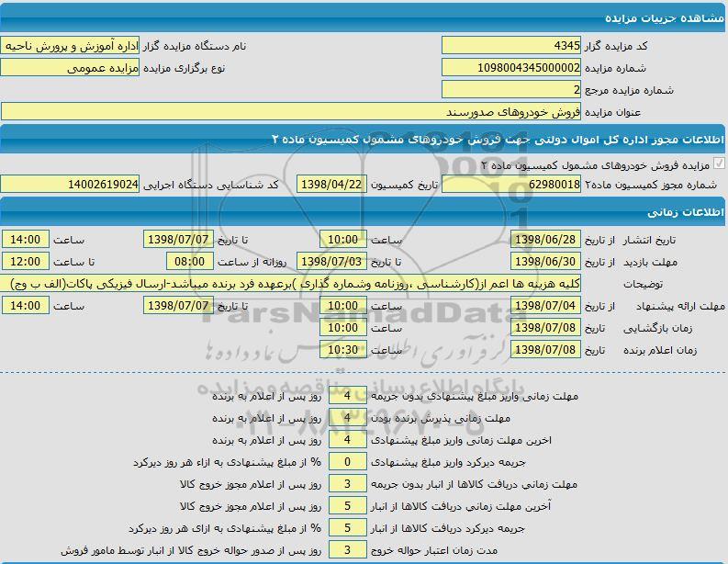Click the publication end date 1398/07/07 field
728x564 pixels.
(x=178, y=239)
